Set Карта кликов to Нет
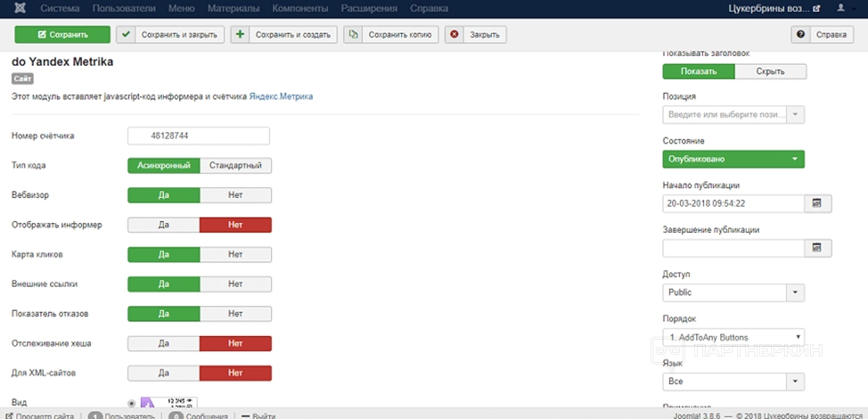Image resolution: width=868 pixels, height=419 pixels. point(236,254)
